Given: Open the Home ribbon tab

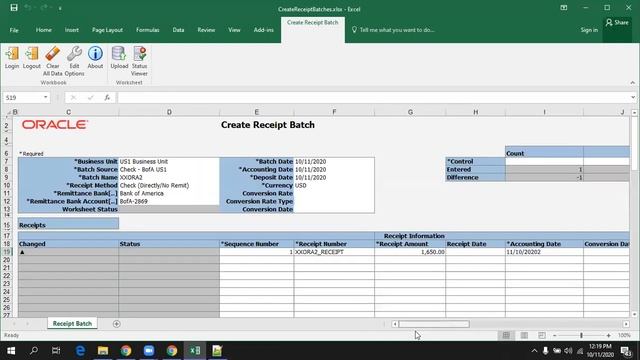Looking at the screenshot, I should 44,30.
